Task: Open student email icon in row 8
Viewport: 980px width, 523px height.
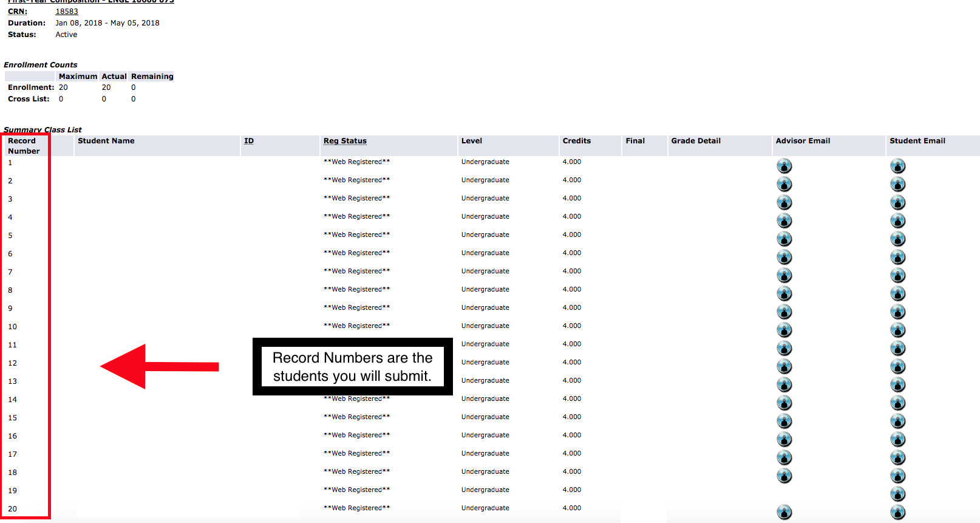Action: click(x=897, y=293)
